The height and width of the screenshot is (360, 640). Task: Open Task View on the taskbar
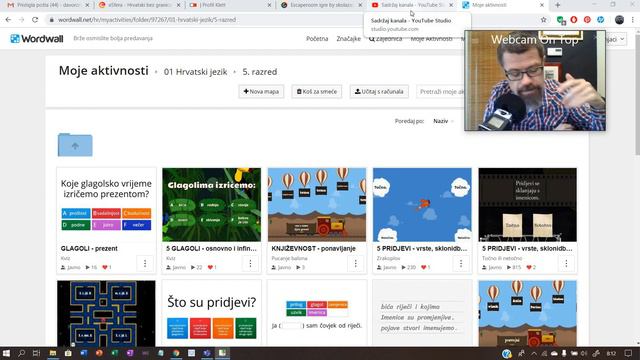[x=36, y=353]
